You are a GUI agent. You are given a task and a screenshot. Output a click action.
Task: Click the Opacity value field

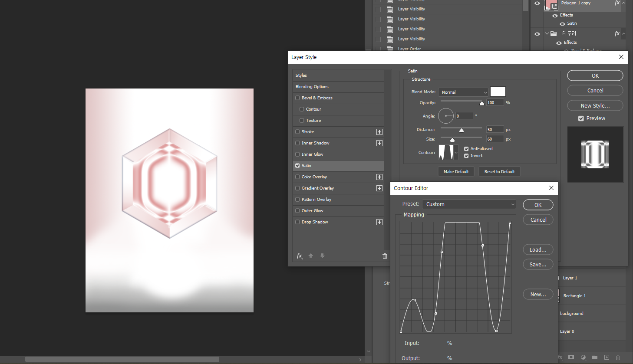click(x=495, y=102)
